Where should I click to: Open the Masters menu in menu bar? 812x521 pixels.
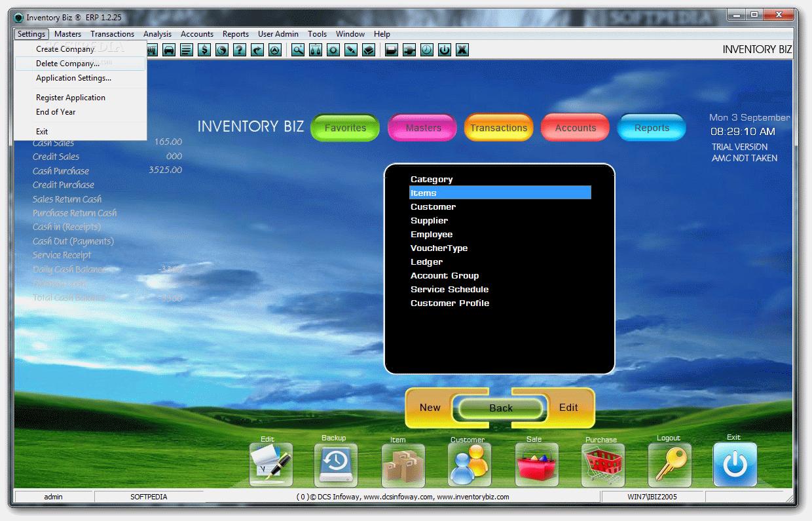[x=68, y=34]
